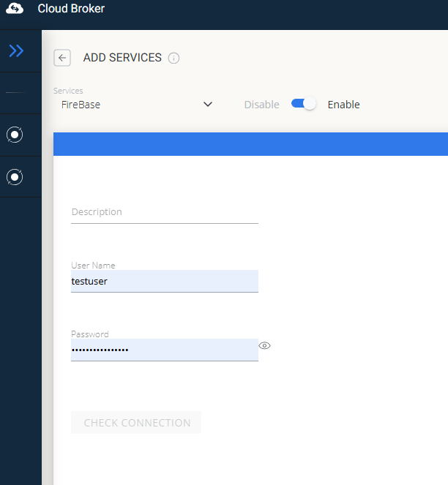Viewport: 448px width, 485px height.
Task: Click the ADD SERVICES heading
Action: (x=122, y=58)
